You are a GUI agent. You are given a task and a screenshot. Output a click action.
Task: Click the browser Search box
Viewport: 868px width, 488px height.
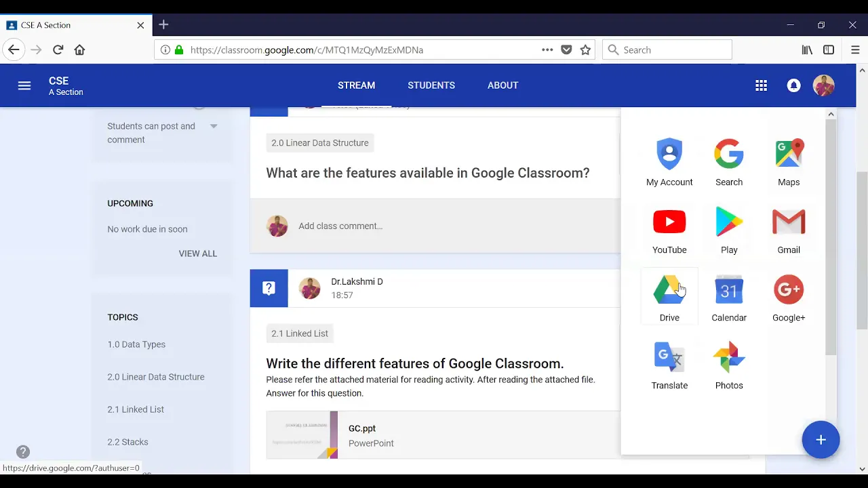[667, 49]
